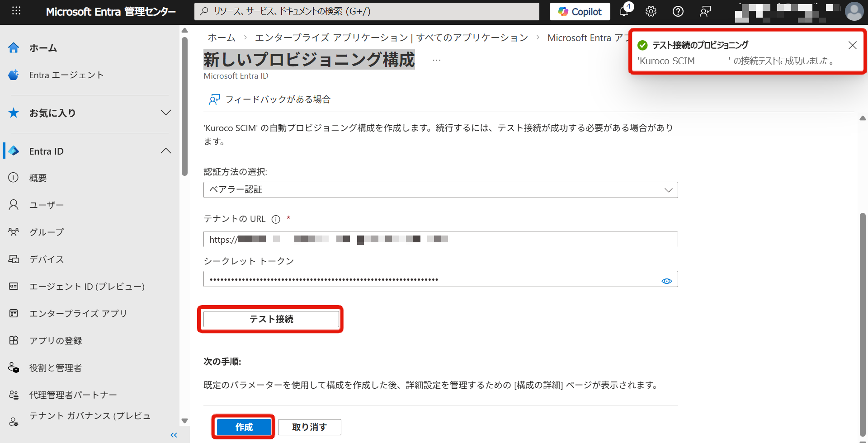Click 作成 to create the provisioning configuration

point(243,427)
